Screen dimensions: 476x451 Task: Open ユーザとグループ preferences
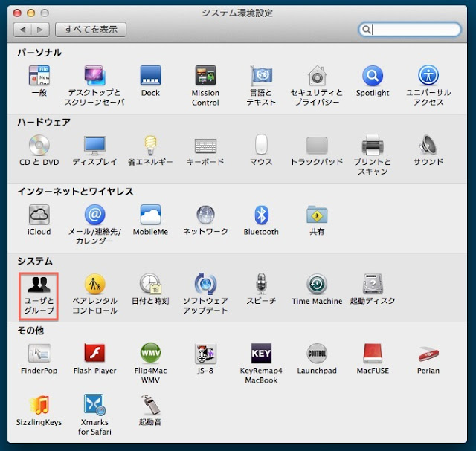pyautogui.click(x=39, y=296)
